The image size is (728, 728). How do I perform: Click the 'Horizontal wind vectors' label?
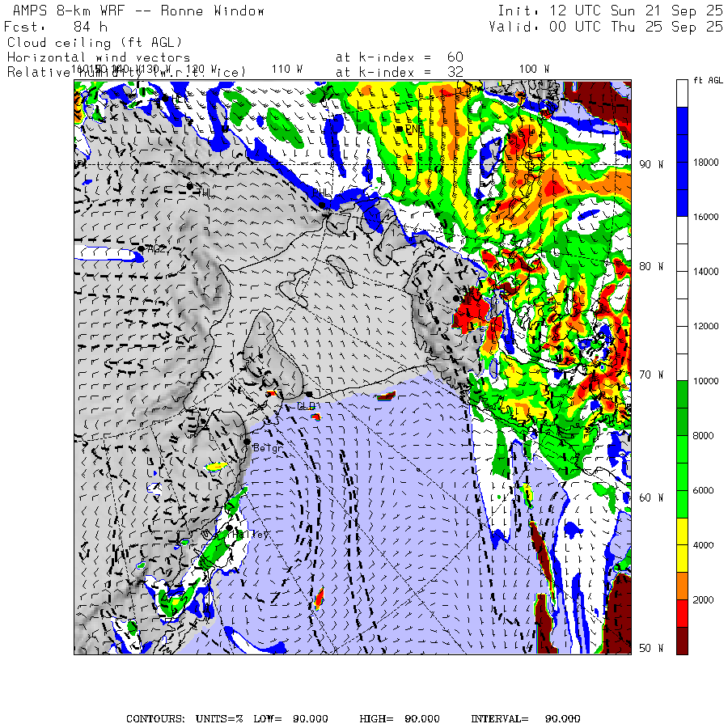click(x=99, y=57)
